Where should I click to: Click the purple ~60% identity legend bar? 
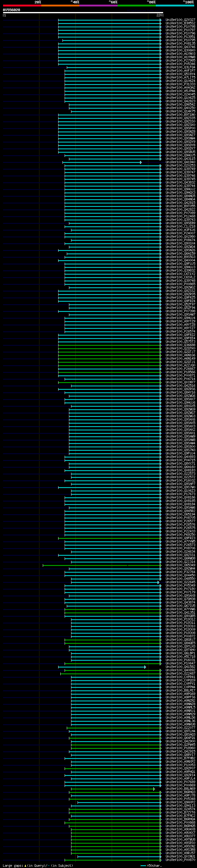tap(98, 6)
